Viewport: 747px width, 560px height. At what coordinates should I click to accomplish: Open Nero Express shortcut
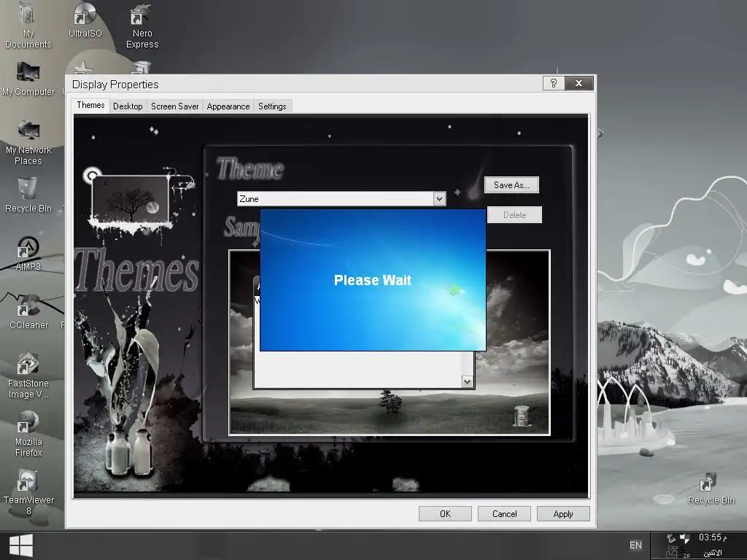coord(142,26)
